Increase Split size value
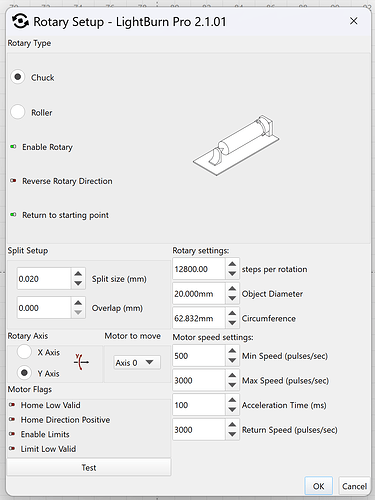This screenshot has width=375, height=500. click(x=78, y=274)
